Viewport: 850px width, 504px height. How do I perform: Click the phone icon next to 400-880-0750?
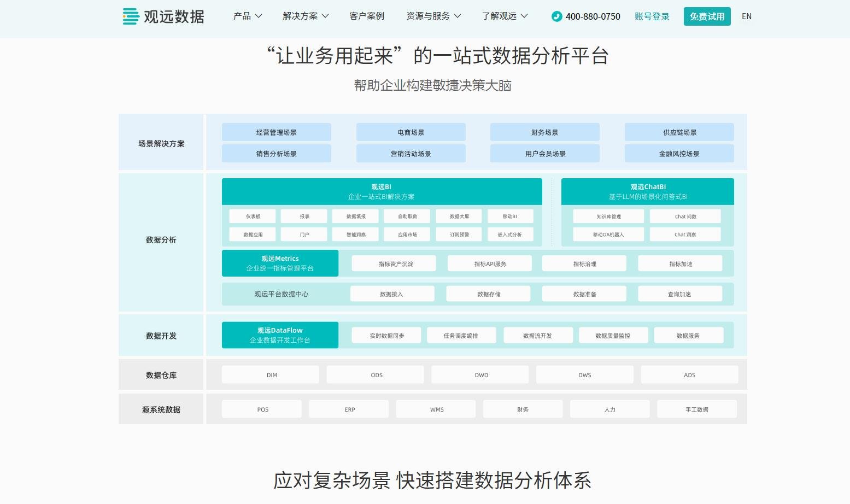[556, 16]
